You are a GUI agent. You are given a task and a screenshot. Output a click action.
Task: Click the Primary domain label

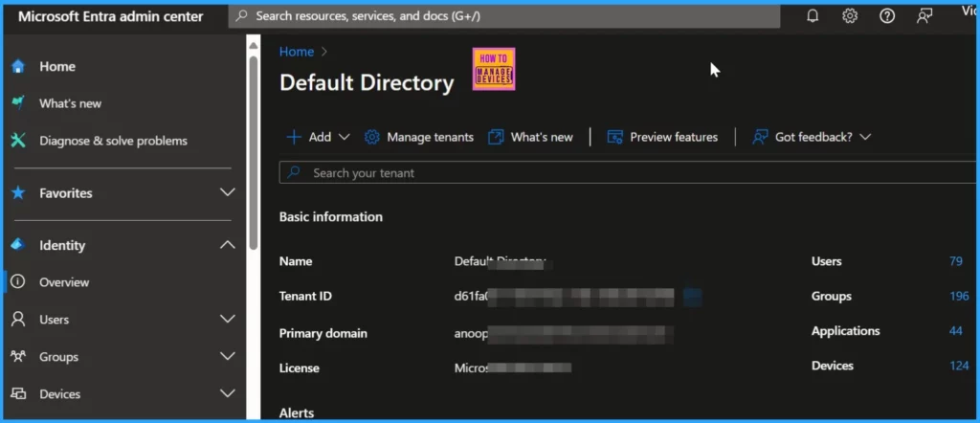[x=323, y=333]
